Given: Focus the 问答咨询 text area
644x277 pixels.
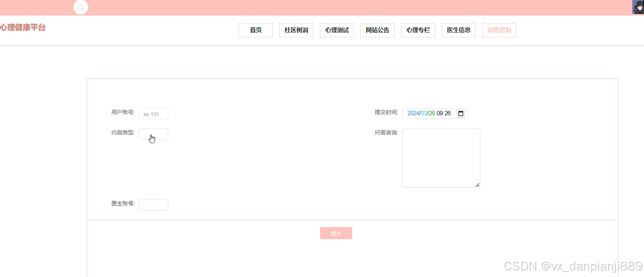Looking at the screenshot, I should coord(441,158).
